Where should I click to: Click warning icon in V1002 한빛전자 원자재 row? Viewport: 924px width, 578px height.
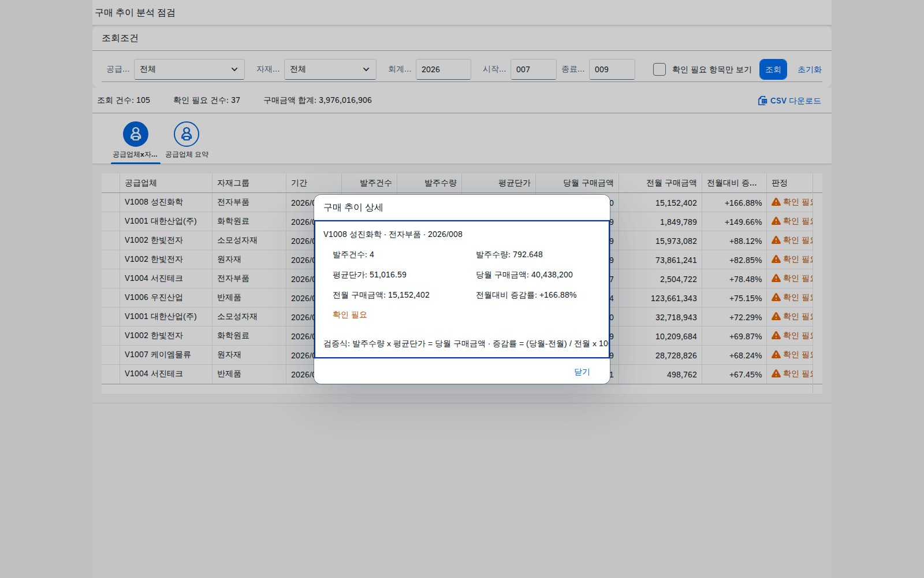tap(776, 259)
